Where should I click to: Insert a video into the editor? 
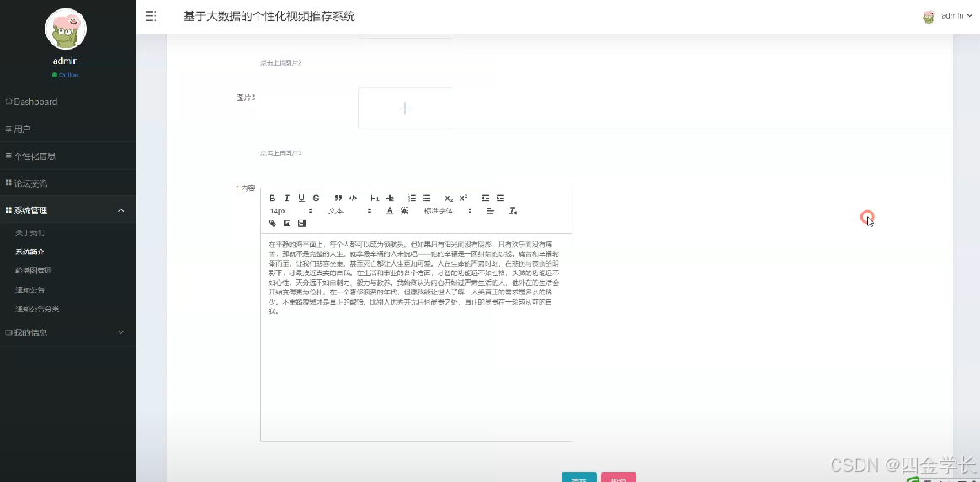(x=302, y=223)
